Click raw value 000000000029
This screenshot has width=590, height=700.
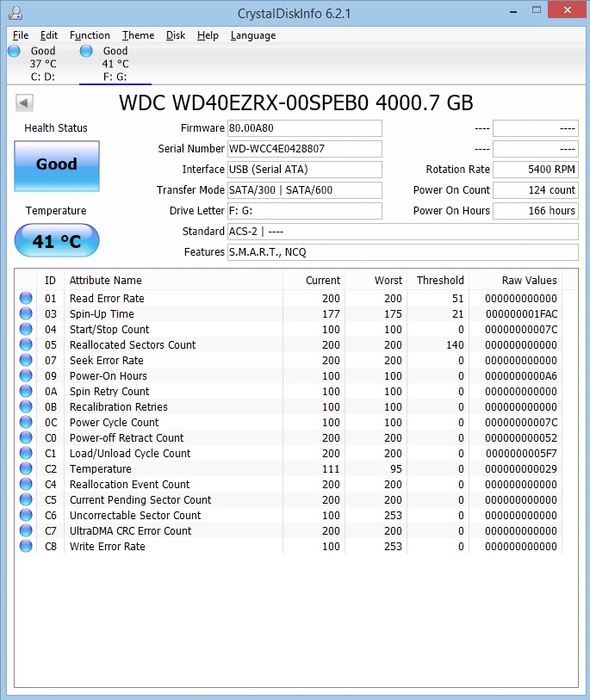(x=521, y=468)
